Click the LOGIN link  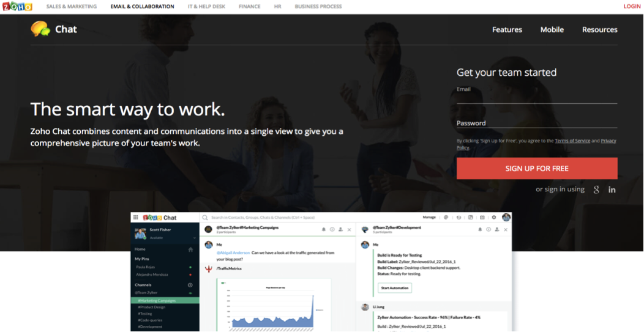click(x=632, y=7)
